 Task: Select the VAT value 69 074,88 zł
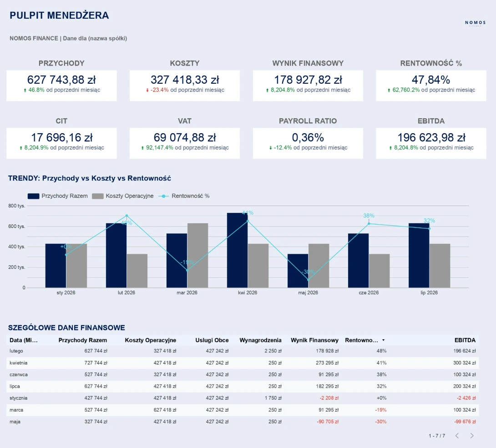184,137
